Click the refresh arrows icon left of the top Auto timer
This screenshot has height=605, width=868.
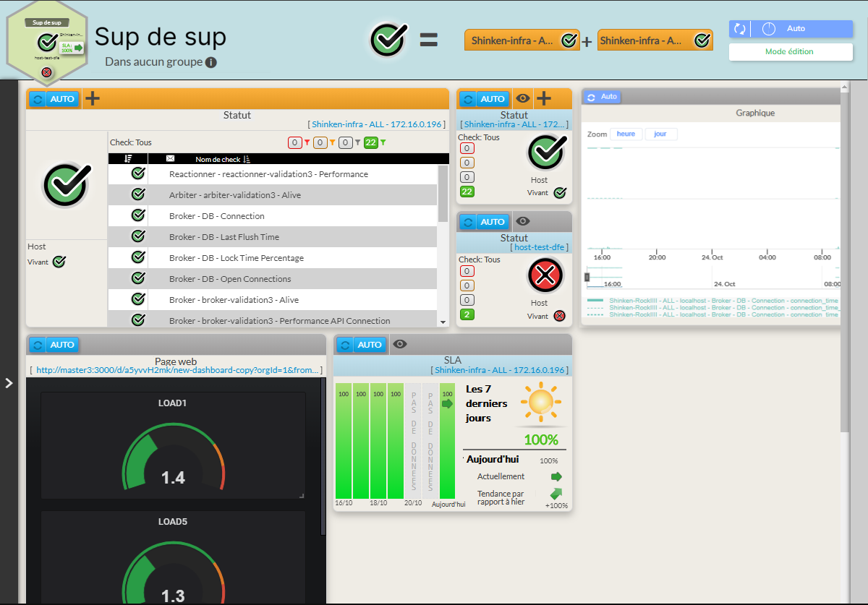tap(739, 29)
